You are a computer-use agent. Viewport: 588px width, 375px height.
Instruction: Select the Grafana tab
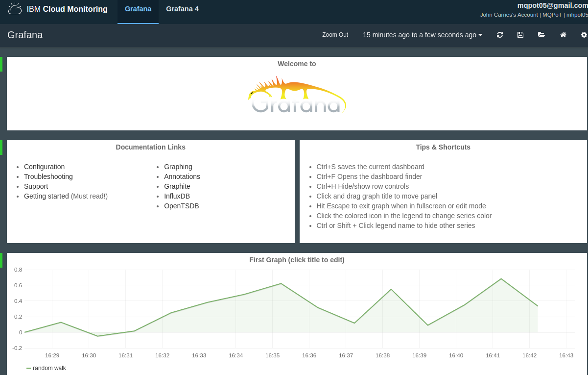tap(138, 9)
